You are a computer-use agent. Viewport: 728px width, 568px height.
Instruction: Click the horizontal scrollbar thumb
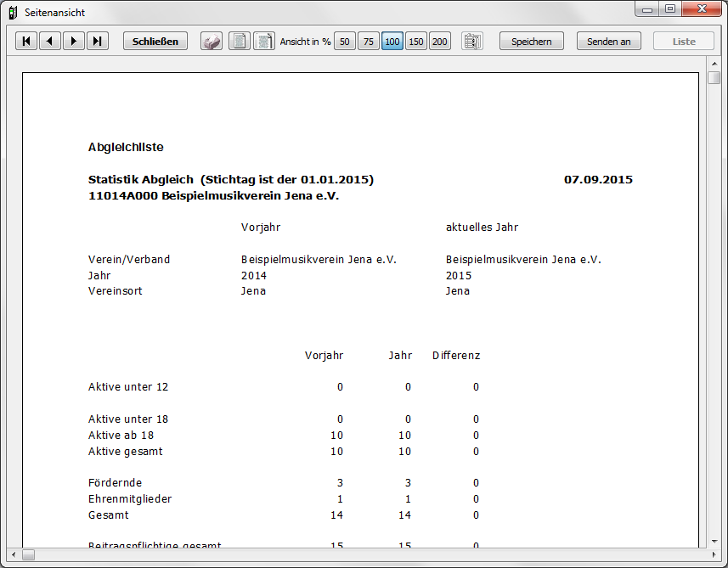coord(28,555)
